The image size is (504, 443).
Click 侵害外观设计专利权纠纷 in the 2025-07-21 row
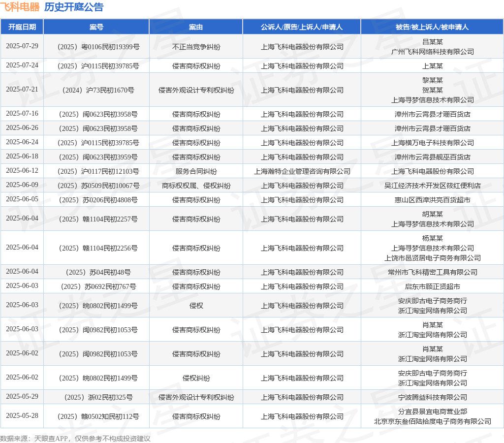[x=196, y=91]
